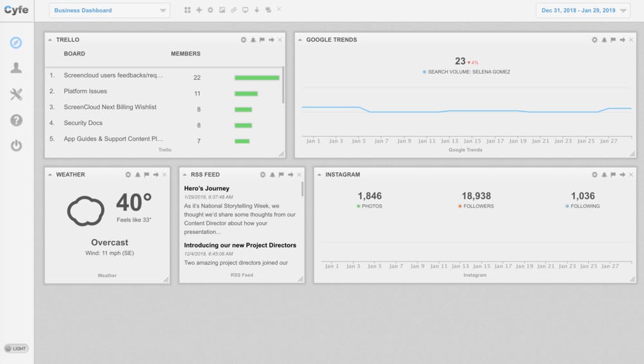Click the Instagram widget flag icon
Screen dimensions: 644x364
[x=613, y=175]
